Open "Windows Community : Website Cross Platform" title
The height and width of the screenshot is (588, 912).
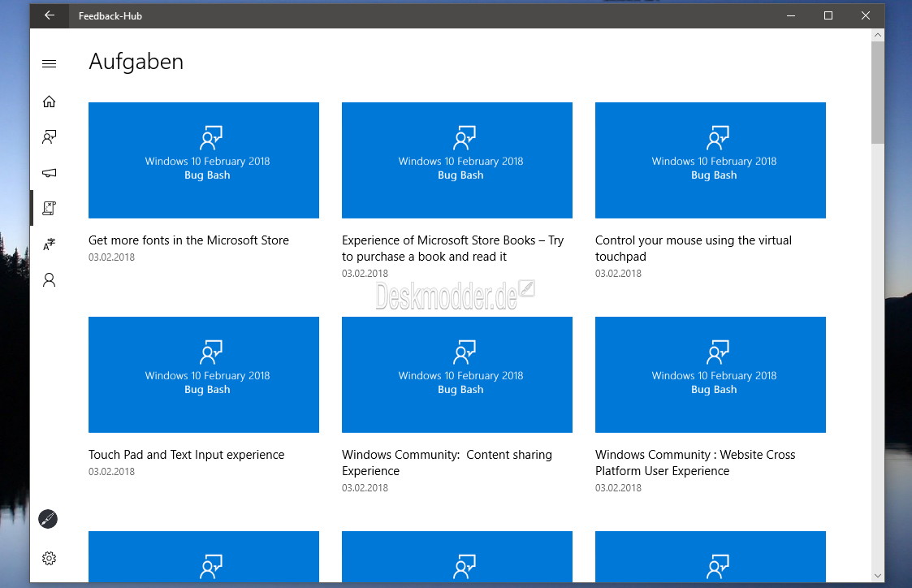coord(695,463)
